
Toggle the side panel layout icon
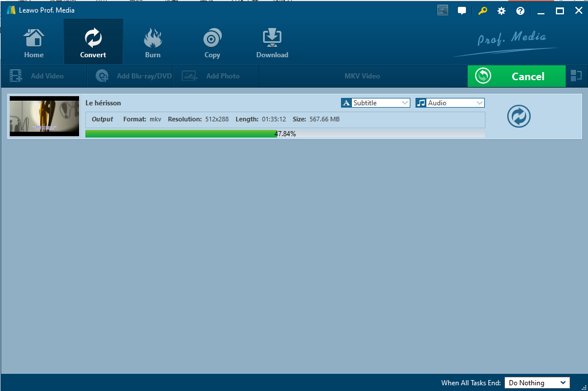click(x=576, y=76)
